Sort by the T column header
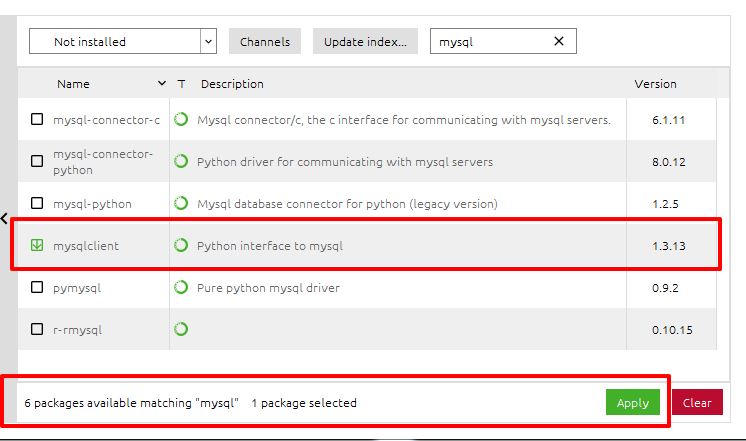 [x=181, y=84]
